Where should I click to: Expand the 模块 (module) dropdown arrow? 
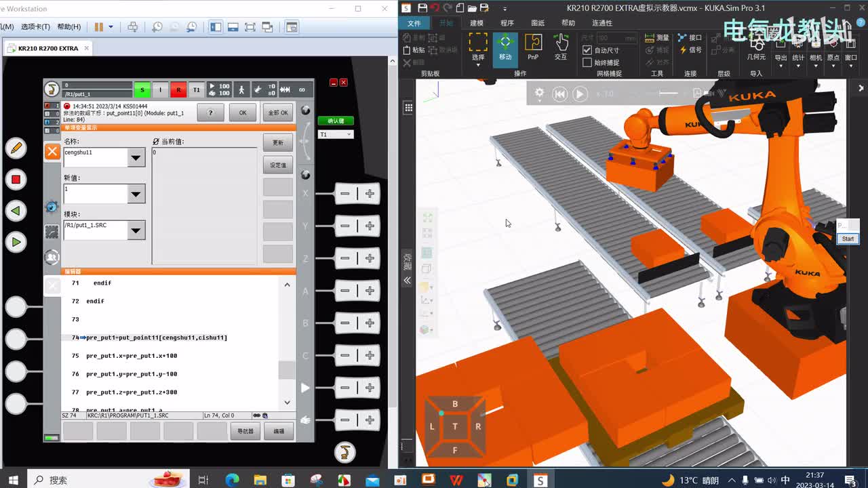[x=136, y=231]
